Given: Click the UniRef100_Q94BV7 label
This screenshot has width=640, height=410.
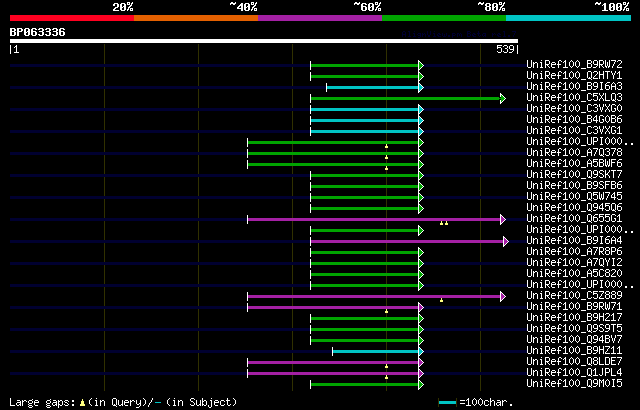Looking at the screenshot, I should (574, 340).
